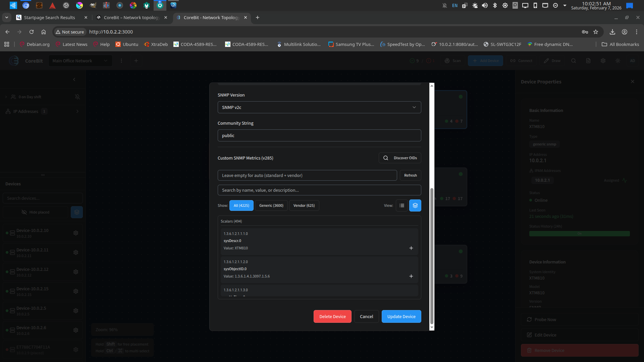Show All (4225) OIDs filter
Screen dimensions: 644x362
click(241, 205)
